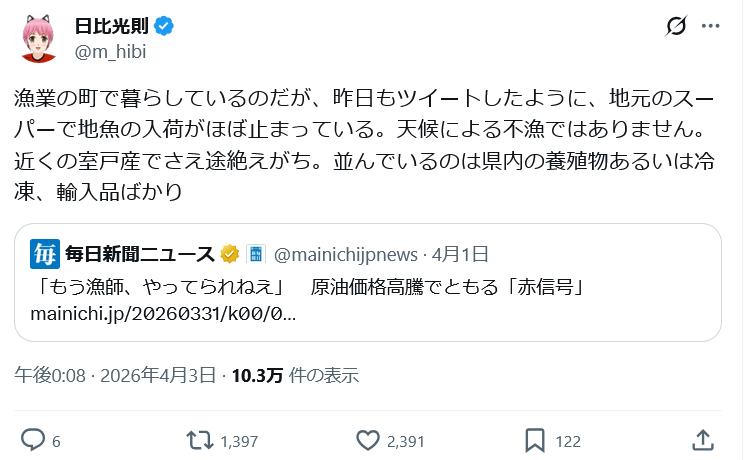This screenshot has width=749, height=460.
Task: Open the 毎日新聞ニュース account name
Action: coord(140,254)
